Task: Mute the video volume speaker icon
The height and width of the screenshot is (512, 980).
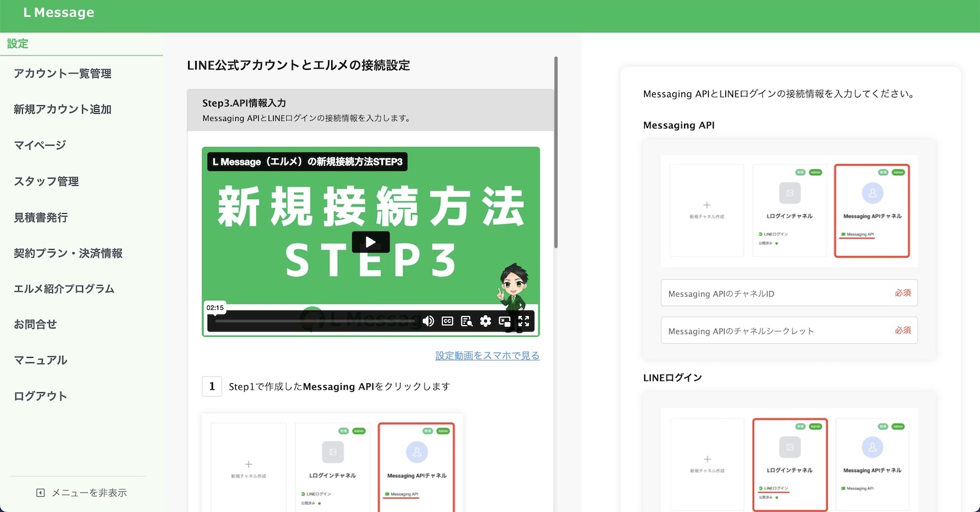Action: click(x=429, y=321)
